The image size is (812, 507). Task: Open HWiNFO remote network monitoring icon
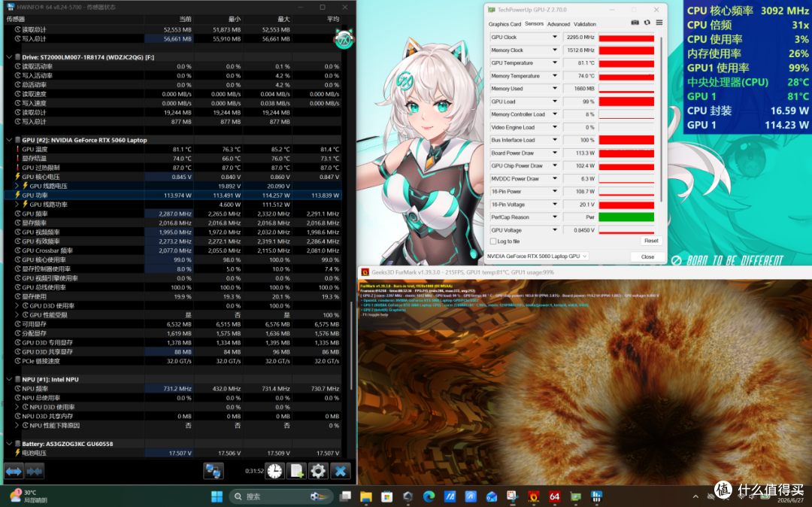(x=213, y=471)
